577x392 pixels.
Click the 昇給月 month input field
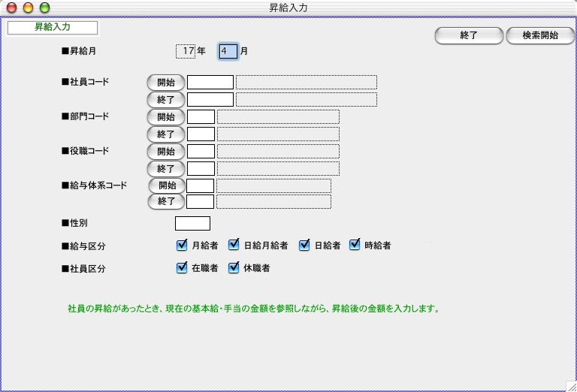228,51
